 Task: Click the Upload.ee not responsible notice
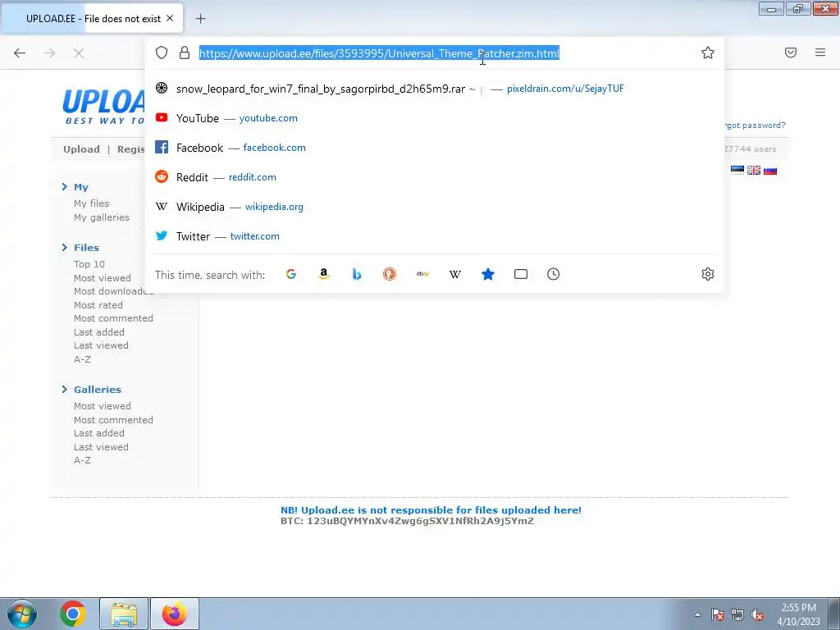click(x=431, y=510)
